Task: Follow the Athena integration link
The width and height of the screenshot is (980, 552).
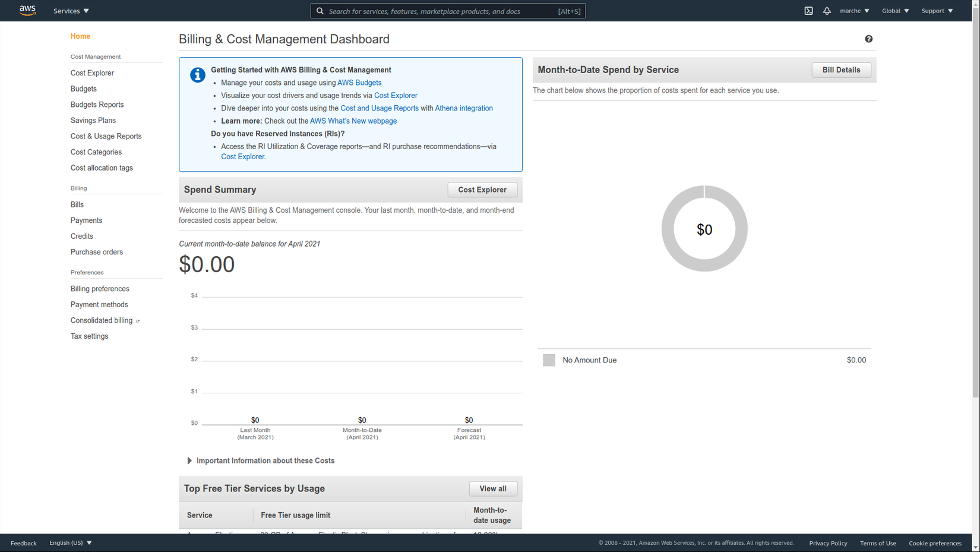Action: (x=464, y=108)
